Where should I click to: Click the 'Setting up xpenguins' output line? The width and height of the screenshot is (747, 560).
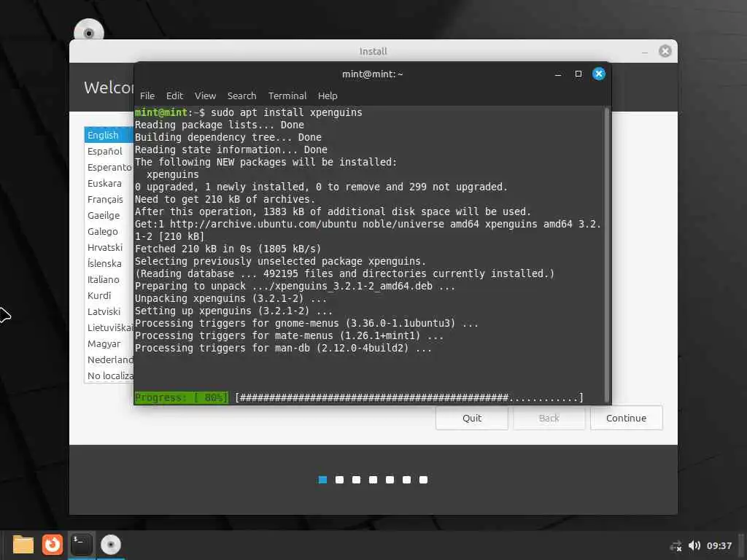pyautogui.click(x=233, y=311)
